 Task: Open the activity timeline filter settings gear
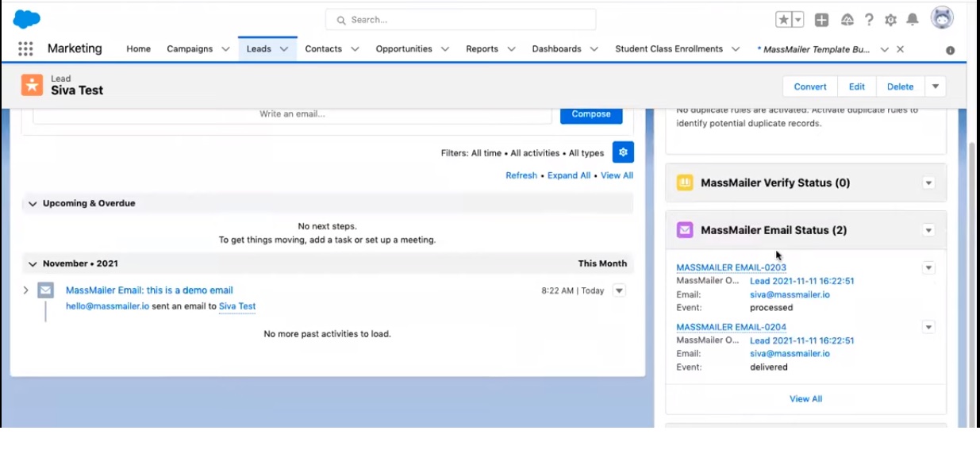tap(623, 152)
